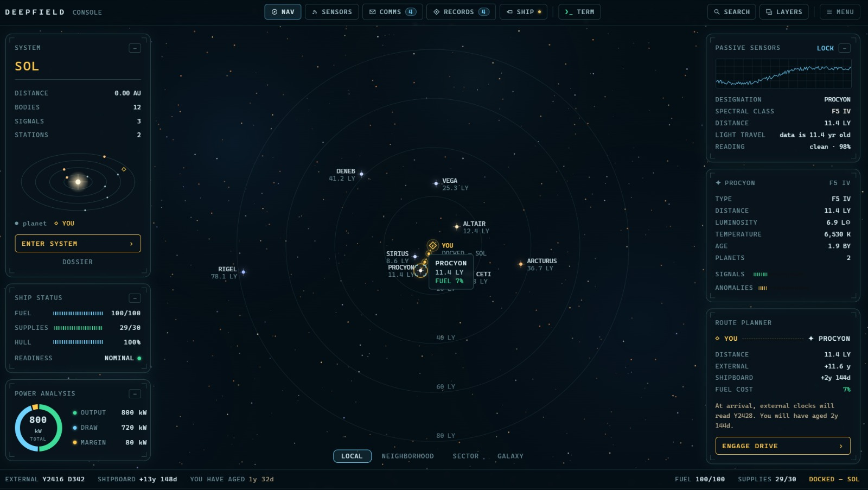Click the SUPPLIES level bar
The width and height of the screenshot is (868, 490).
pyautogui.click(x=78, y=328)
